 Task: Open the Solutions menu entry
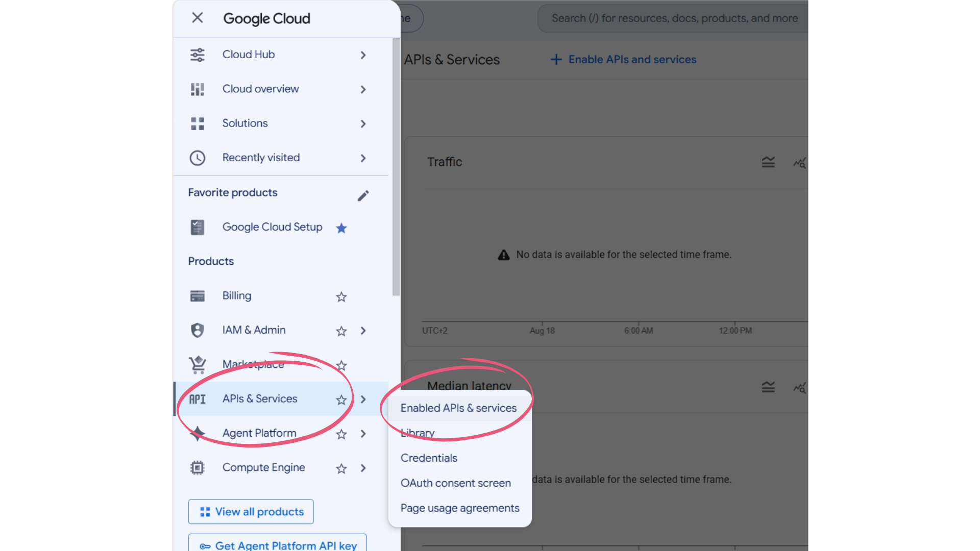[281, 123]
